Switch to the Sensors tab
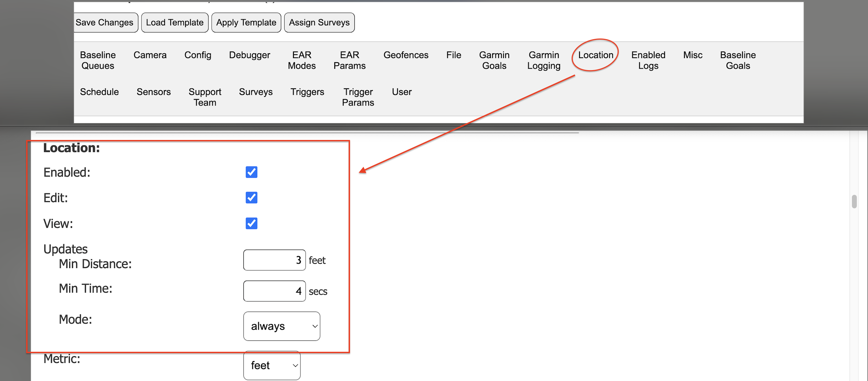The height and width of the screenshot is (381, 868). (x=154, y=92)
